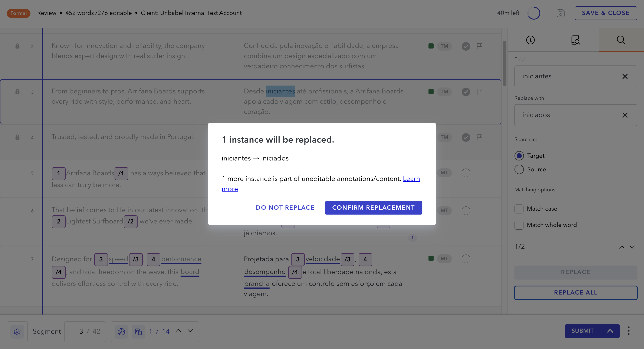Click the green status square on segment 7
The image size is (644, 349).
(431, 258)
